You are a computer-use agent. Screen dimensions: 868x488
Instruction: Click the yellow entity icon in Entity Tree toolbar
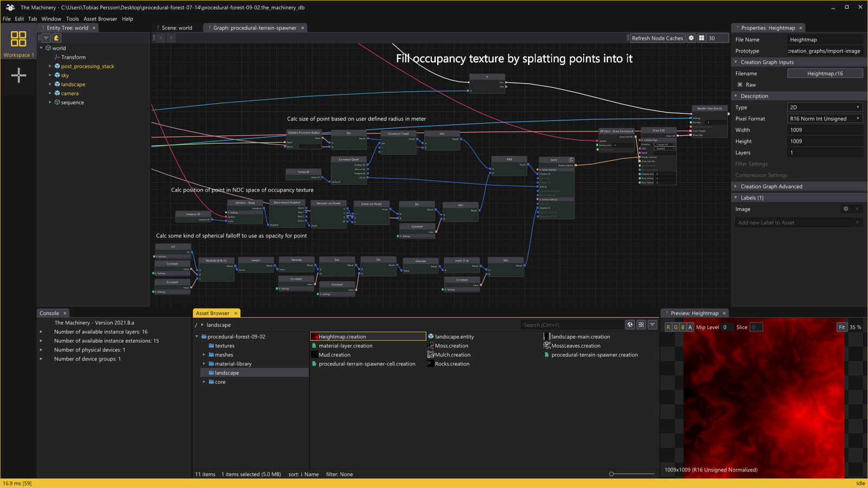point(56,38)
